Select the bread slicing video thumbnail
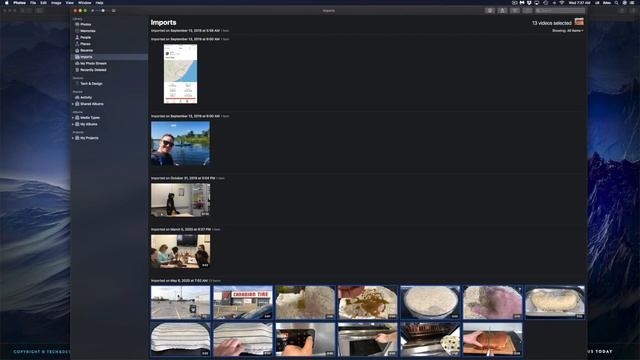Image resolution: width=640 pixels, height=360 pixels. (x=493, y=340)
